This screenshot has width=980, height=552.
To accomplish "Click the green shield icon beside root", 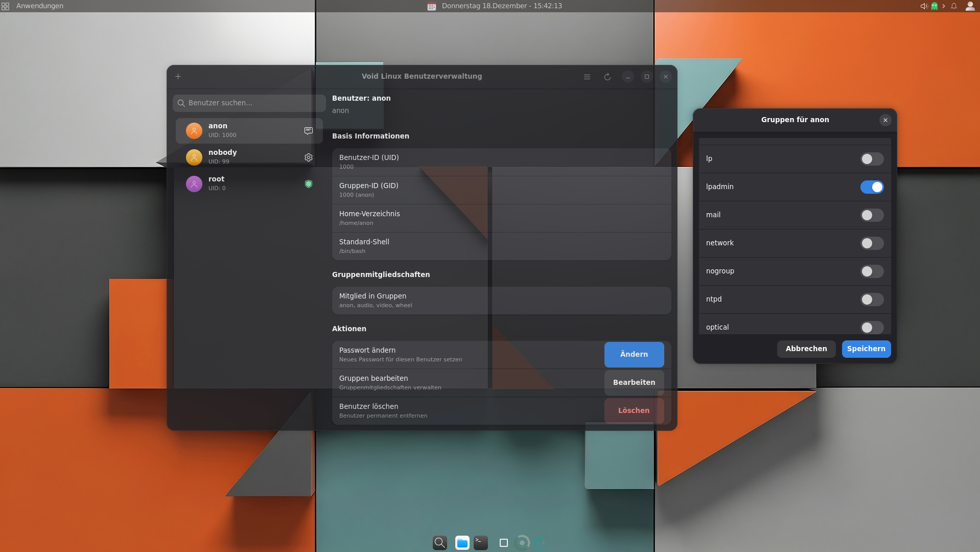I will pos(309,184).
